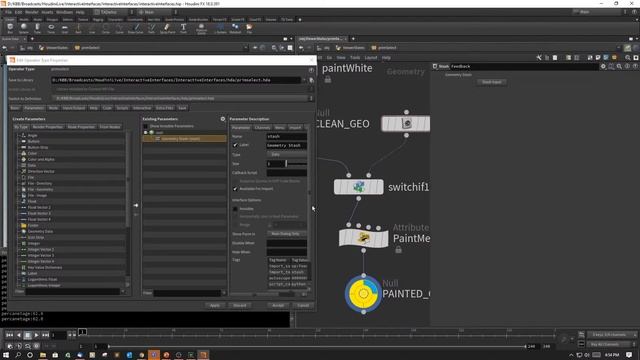Open the Basic tab
Viewport: 640px width, 360px height.
[x=15, y=108]
